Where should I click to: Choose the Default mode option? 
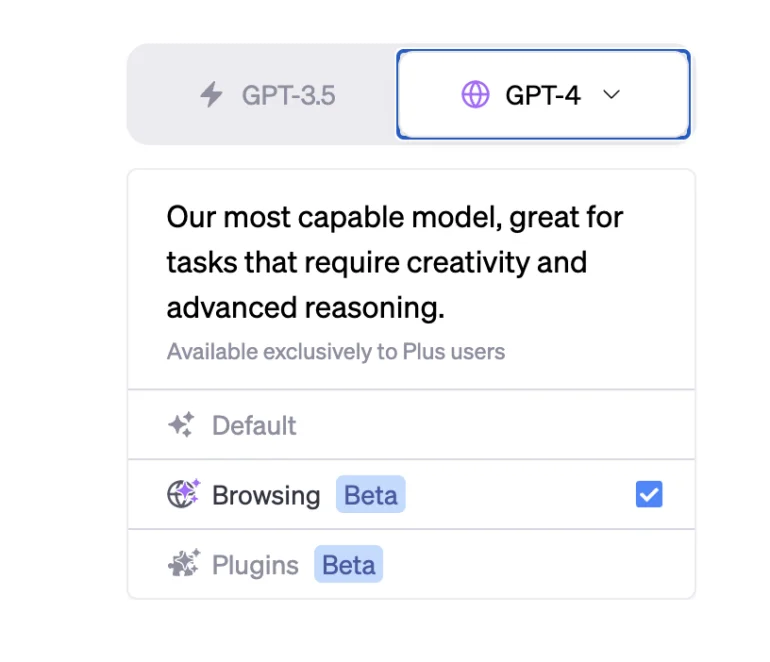point(254,425)
